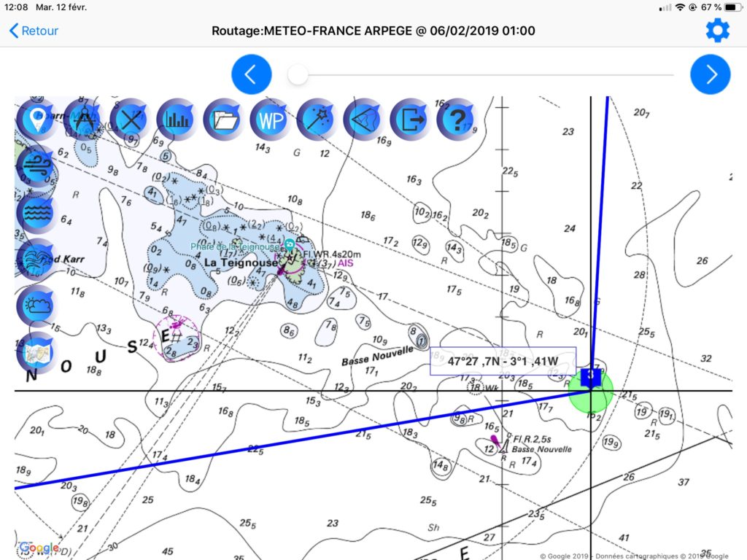This screenshot has width=747, height=560.
Task: Tap the coordinates label 47°27,7N - 3°1,41W
Action: [x=503, y=361]
